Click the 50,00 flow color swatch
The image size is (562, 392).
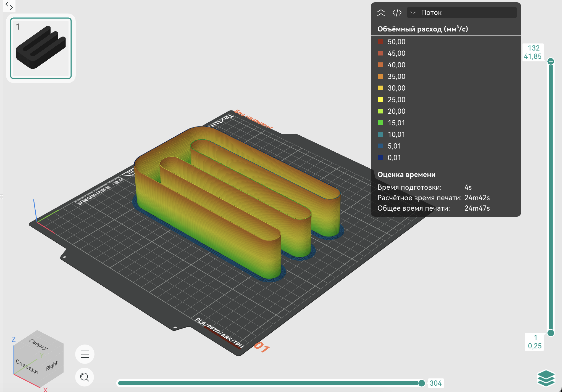click(x=380, y=42)
